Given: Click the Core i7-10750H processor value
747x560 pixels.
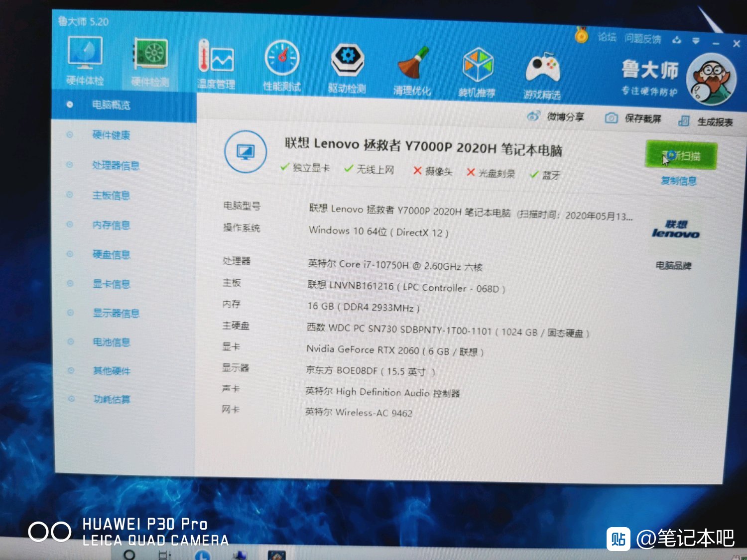Looking at the screenshot, I should point(395,265).
